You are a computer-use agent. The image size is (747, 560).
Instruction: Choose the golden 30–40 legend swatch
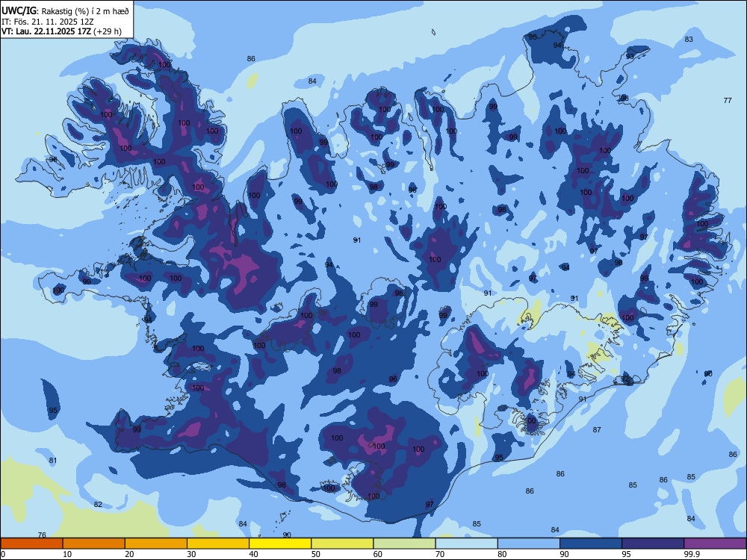point(218,544)
